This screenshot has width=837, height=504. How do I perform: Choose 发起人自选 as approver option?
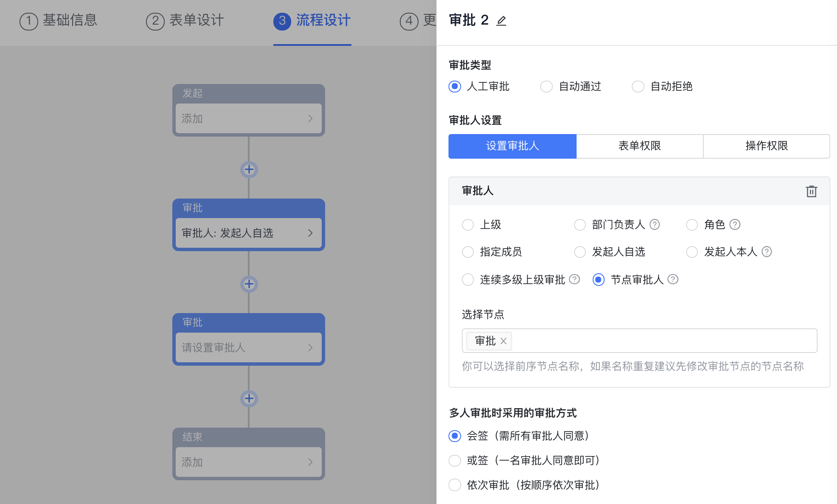pos(580,252)
